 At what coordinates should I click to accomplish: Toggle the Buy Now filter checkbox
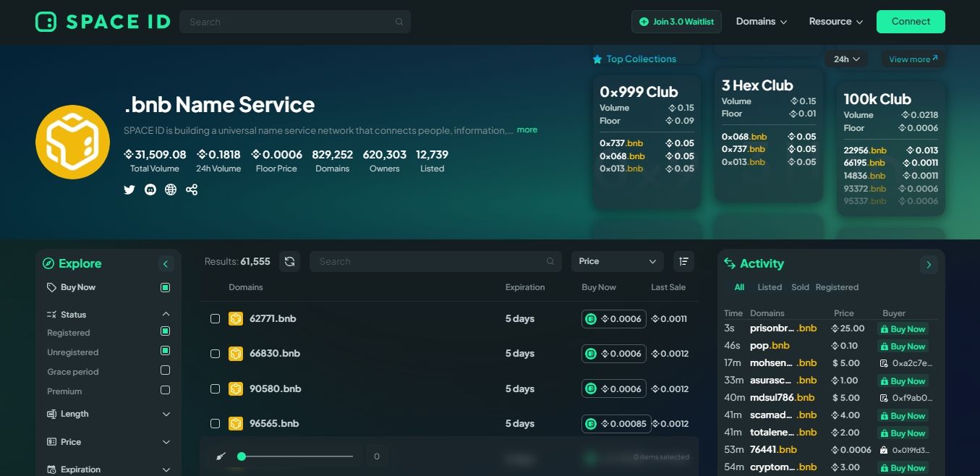165,288
